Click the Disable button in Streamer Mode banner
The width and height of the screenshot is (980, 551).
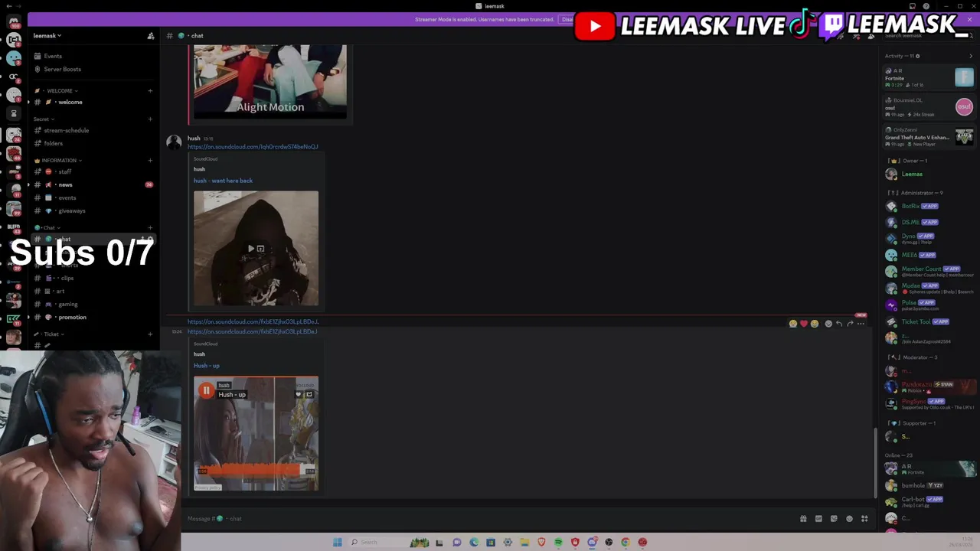567,19
